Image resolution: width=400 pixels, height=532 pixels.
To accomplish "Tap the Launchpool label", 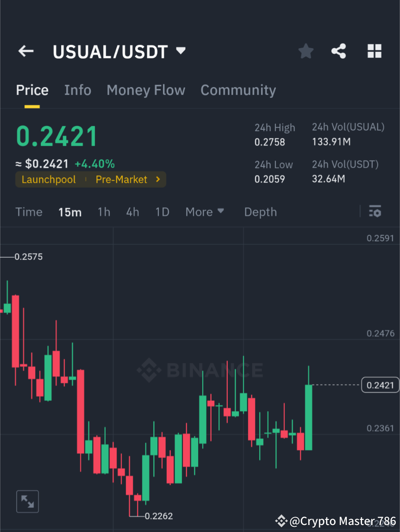I will pyautogui.click(x=49, y=179).
